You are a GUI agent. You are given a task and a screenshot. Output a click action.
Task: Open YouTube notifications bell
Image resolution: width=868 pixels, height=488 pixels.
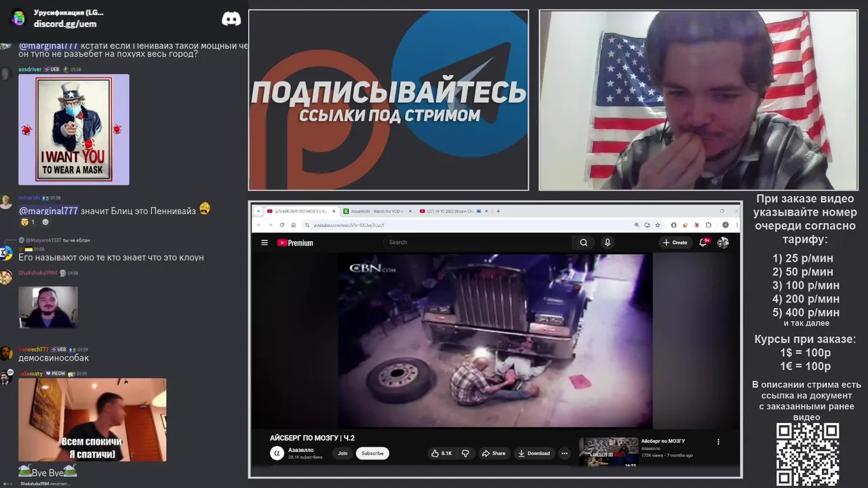704,243
